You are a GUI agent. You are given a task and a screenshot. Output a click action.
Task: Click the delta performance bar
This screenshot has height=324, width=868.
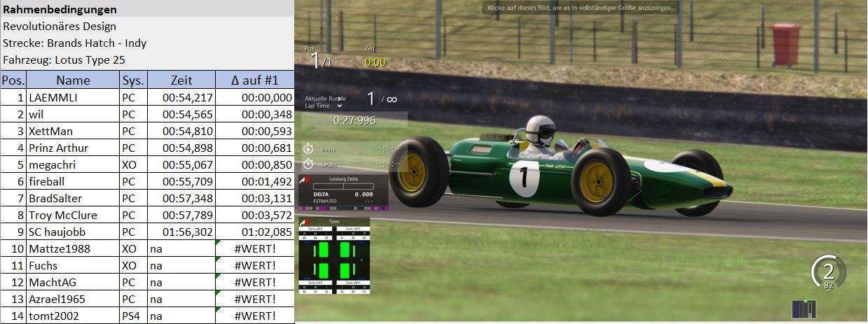(x=343, y=186)
